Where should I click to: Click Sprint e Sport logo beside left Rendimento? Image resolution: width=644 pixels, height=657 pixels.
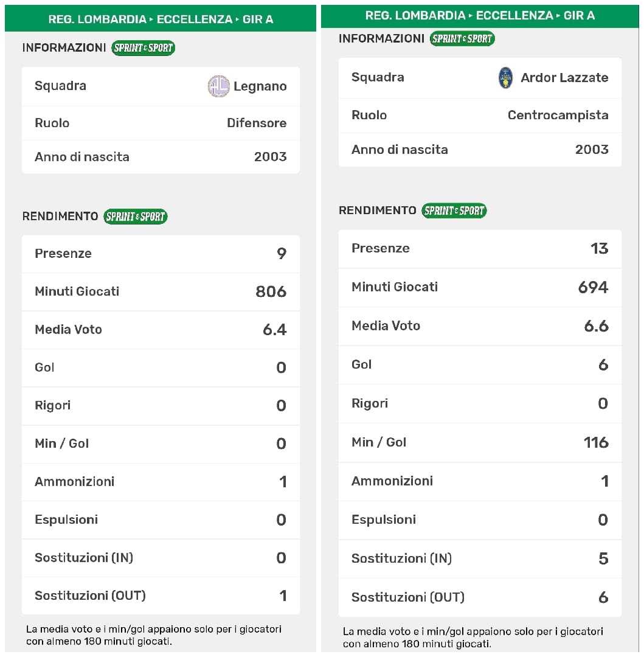[x=135, y=217]
